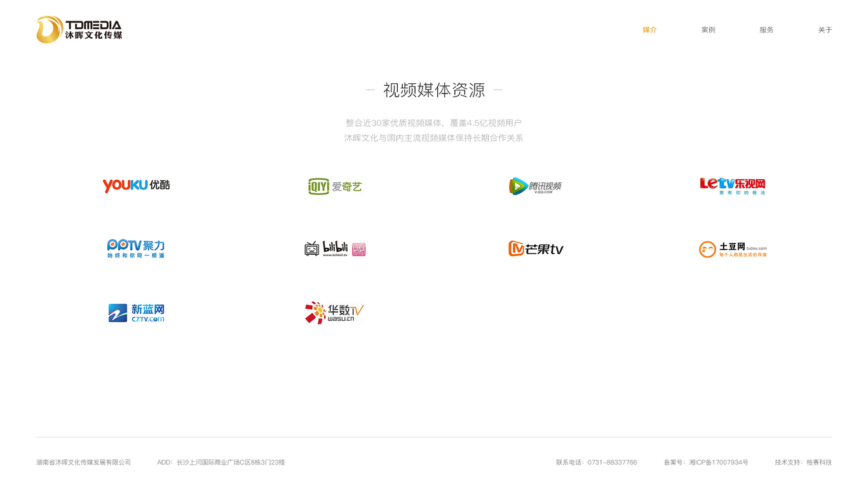Select the 腾讯视频 logo
The height and width of the screenshot is (488, 868).
tap(535, 186)
